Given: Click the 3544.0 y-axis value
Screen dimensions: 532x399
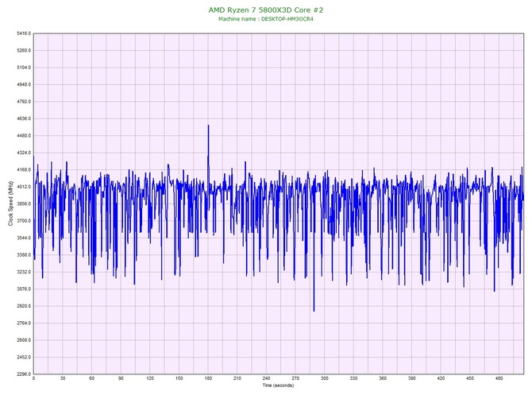Looking at the screenshot, I should tap(24, 238).
